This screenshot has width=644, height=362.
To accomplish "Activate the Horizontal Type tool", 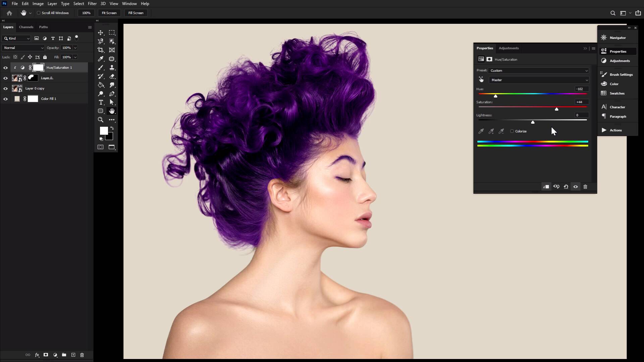I will tap(101, 103).
